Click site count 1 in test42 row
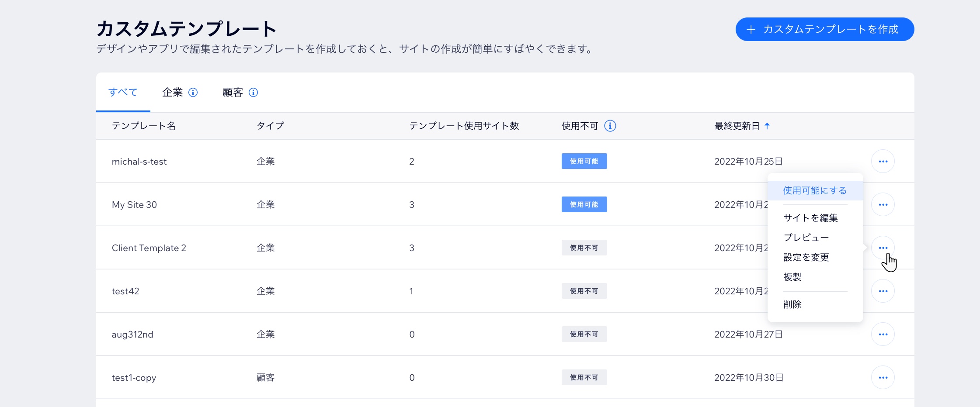The height and width of the screenshot is (407, 980). [411, 291]
